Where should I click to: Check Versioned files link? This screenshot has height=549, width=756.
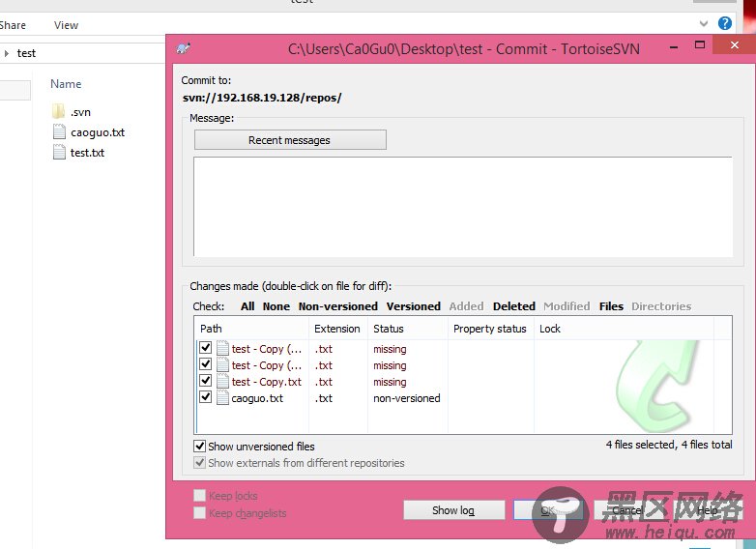[x=414, y=306]
